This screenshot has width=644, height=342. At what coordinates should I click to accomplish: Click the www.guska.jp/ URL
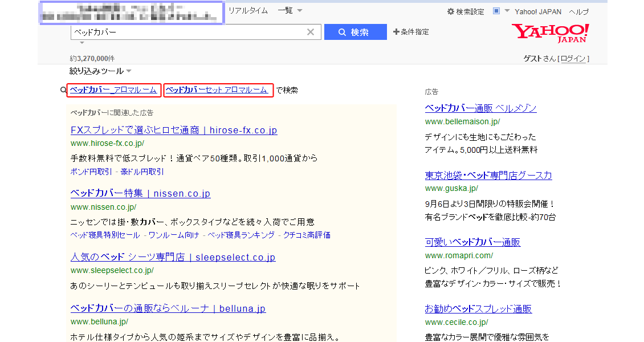pos(451,189)
